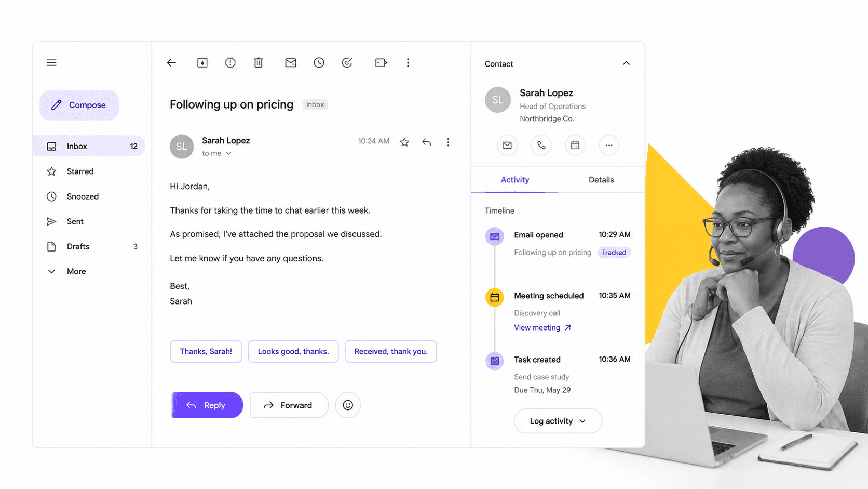Image resolution: width=868 pixels, height=489 pixels.
Task: Expand recipient details next to 'to me'
Action: click(x=228, y=154)
